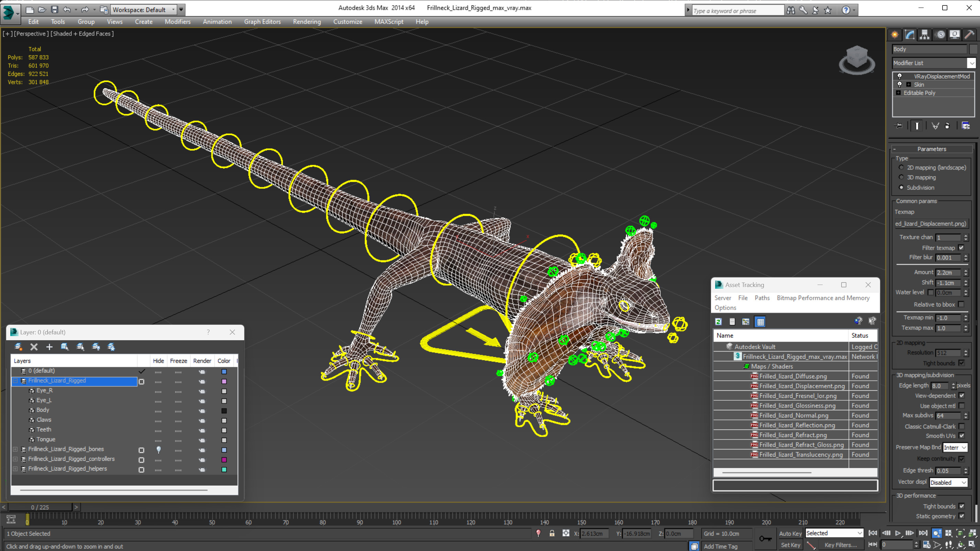
Task: Open the Modifier List dropdown
Action: click(972, 63)
